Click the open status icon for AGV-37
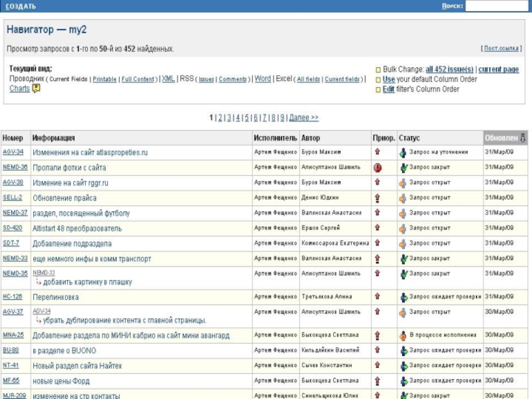 click(x=403, y=312)
